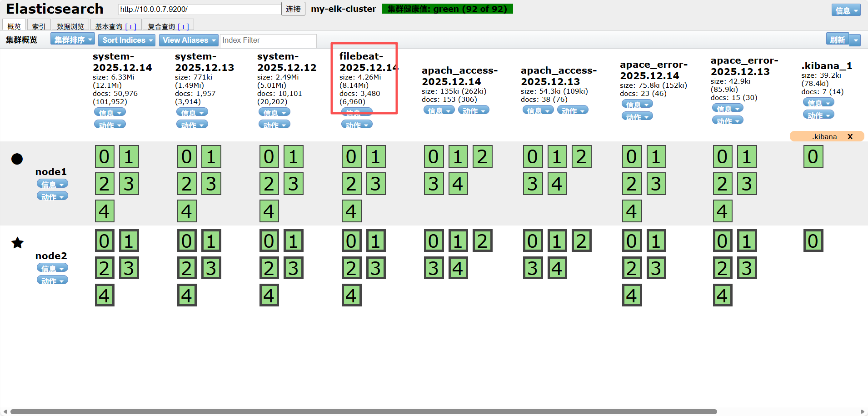Click the green cluster health status badge
The height and width of the screenshot is (416, 868).
[x=447, y=9]
